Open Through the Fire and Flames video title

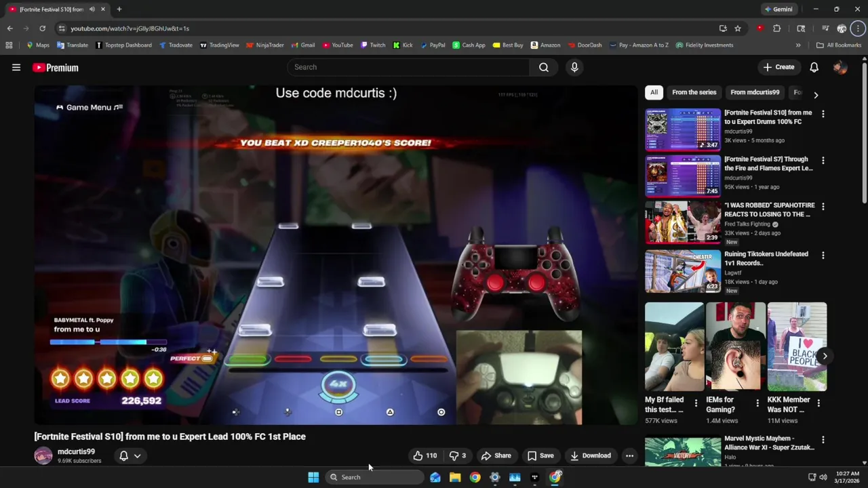(x=768, y=163)
